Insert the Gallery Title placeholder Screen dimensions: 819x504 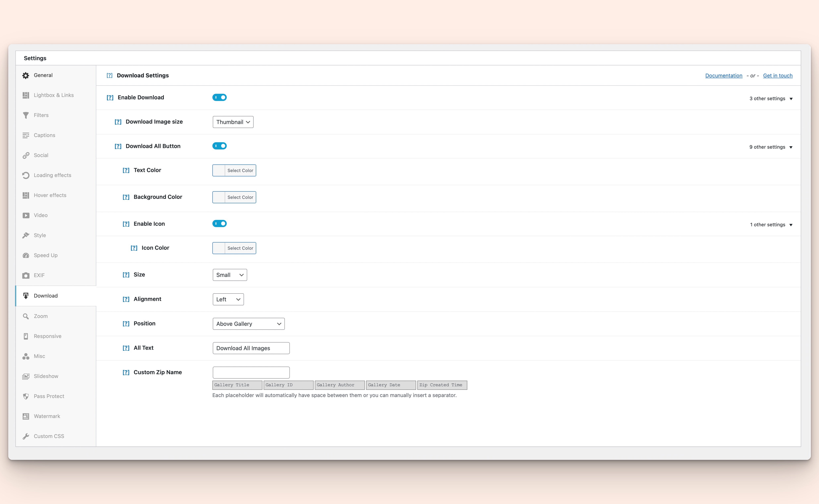(x=237, y=385)
